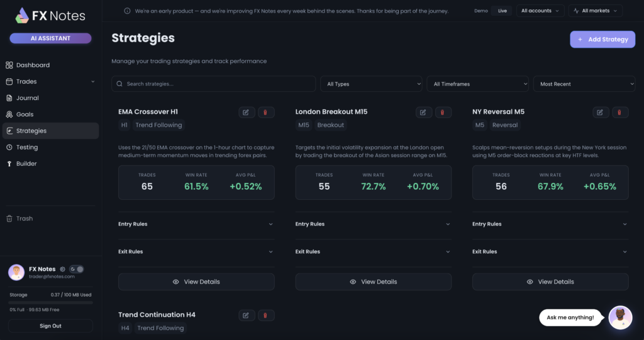Go to Journal in the sidebar
Image resolution: width=644 pixels, height=340 pixels.
pos(27,98)
